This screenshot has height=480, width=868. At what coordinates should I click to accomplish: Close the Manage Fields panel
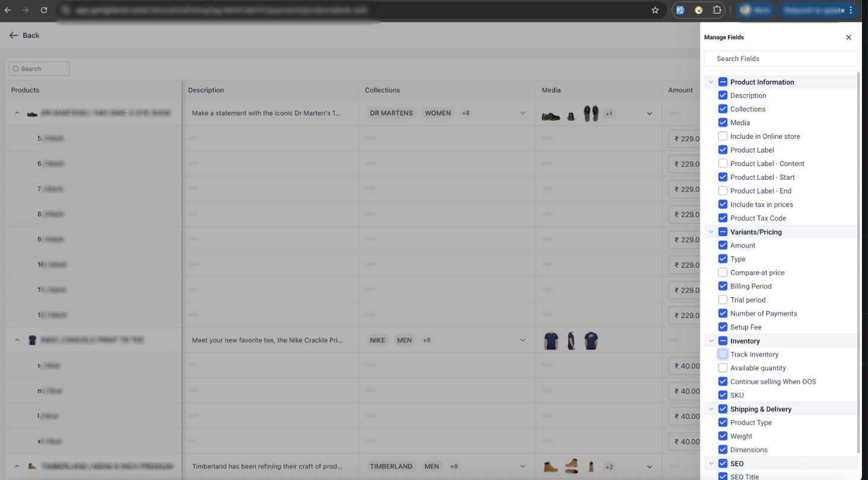tap(848, 37)
